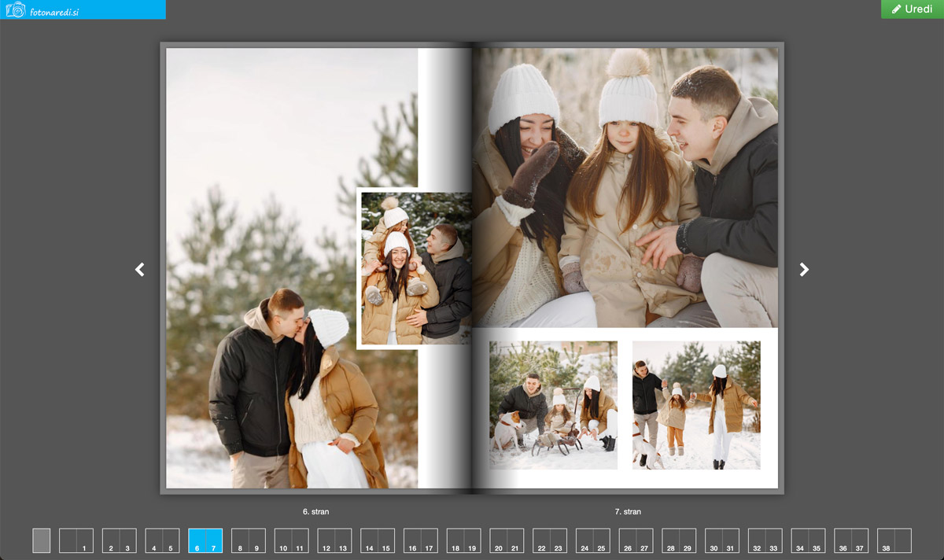The height and width of the screenshot is (560, 944).
Task: Navigate to pages 10-11 spread thumbnail
Action: (291, 540)
